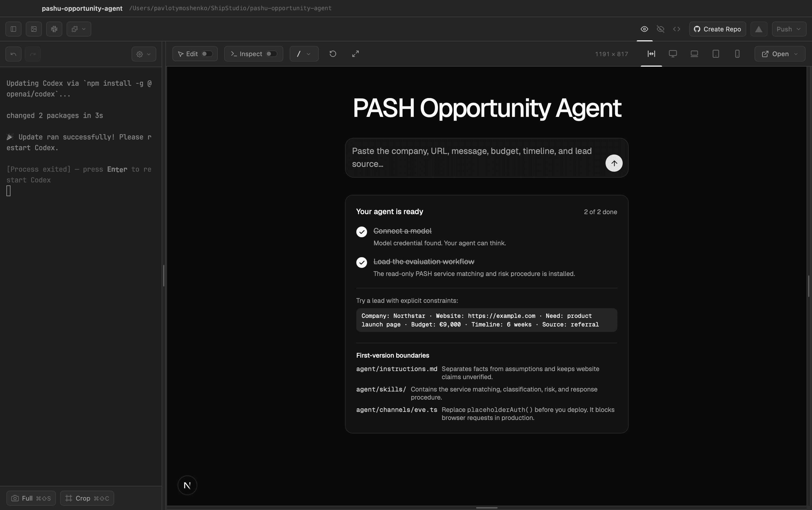
Task: Open the terminal settings gear dropdown
Action: (144, 54)
